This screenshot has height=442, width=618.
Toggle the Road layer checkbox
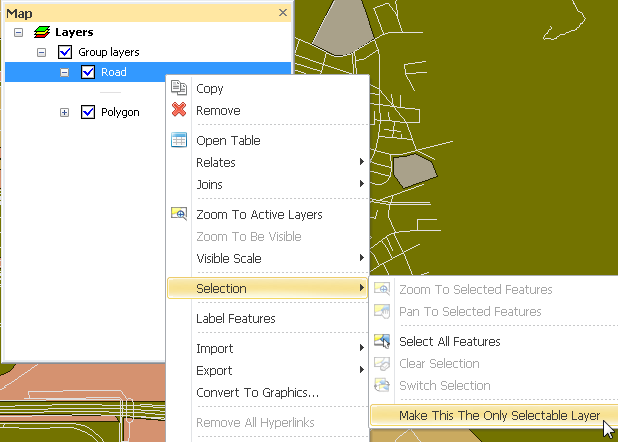pos(88,72)
